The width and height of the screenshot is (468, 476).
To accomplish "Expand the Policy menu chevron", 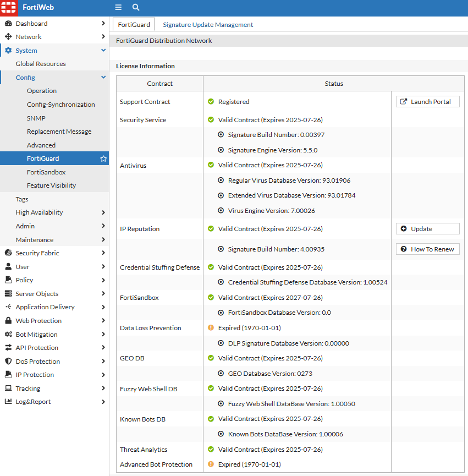I will click(x=103, y=280).
